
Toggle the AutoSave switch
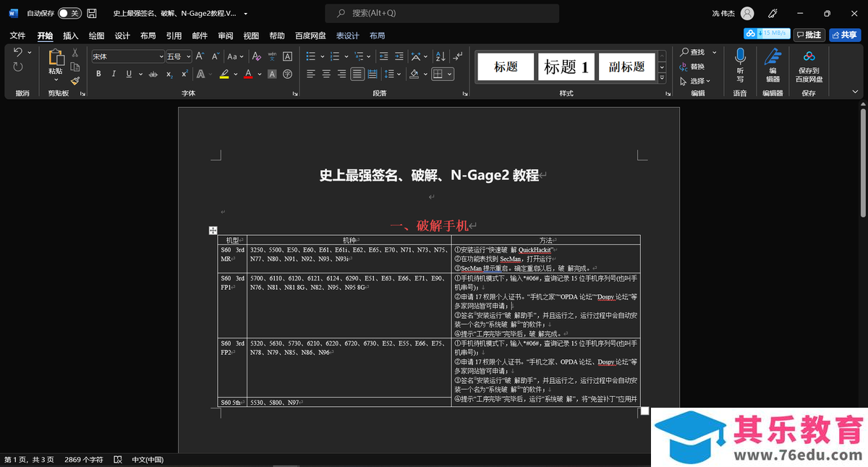tap(69, 13)
